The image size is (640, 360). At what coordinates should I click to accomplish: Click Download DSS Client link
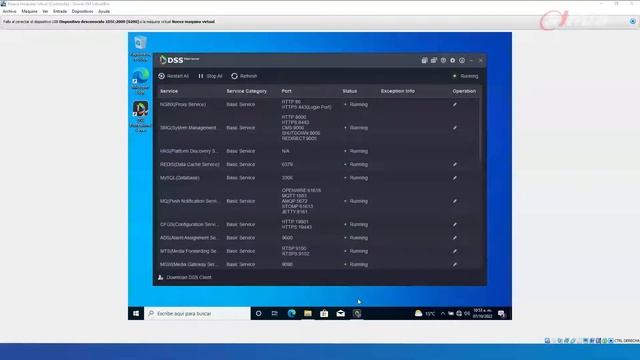point(185,277)
